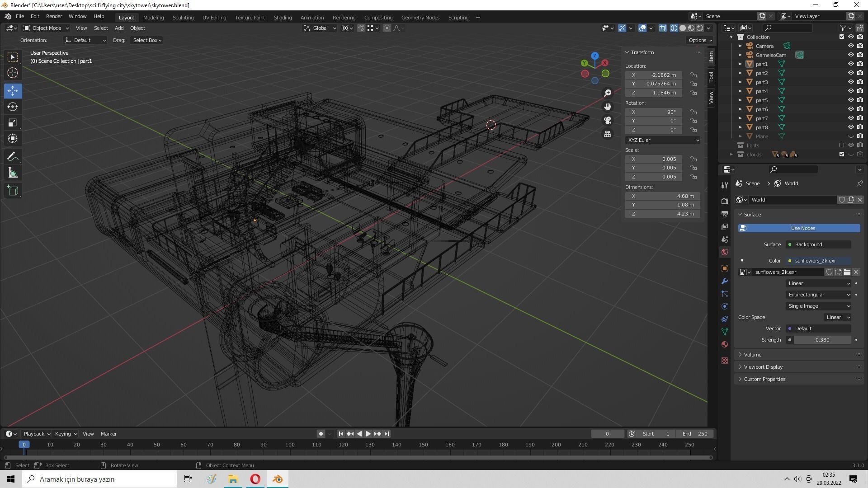Viewport: 868px width, 488px height.
Task: Hide part1 in viewport via eye icon
Action: tap(850, 64)
